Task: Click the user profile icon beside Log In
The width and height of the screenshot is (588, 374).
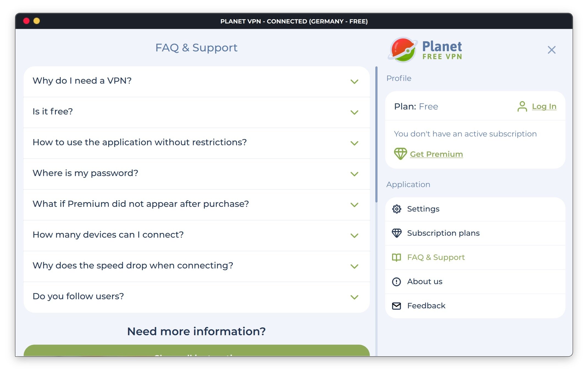Action: (x=522, y=106)
